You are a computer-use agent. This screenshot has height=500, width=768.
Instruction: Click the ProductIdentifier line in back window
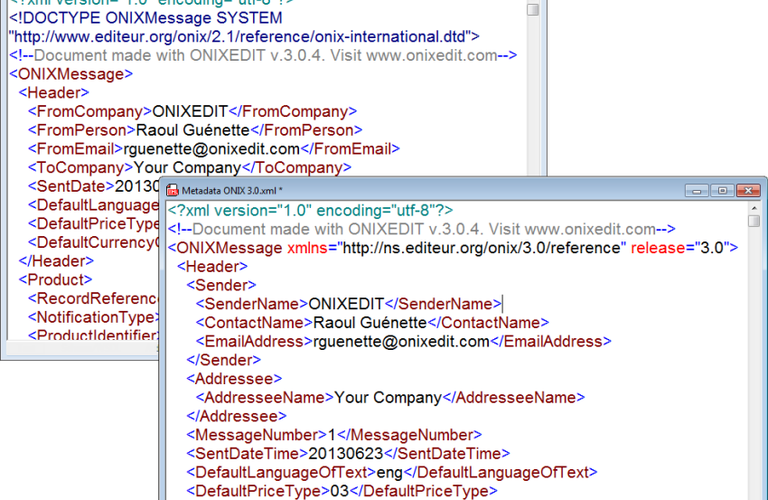(93, 334)
